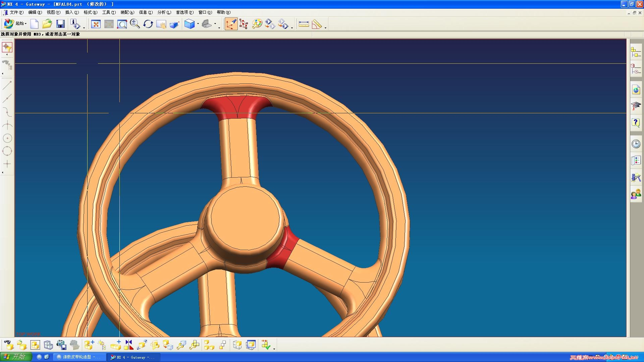Expand the view toolbar options arrow
Screen dimensions: 644x362
point(219,28)
